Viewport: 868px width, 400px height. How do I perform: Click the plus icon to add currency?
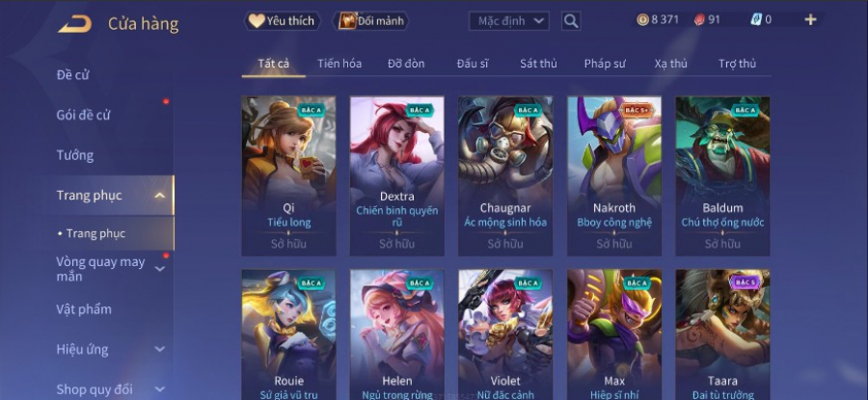click(810, 20)
